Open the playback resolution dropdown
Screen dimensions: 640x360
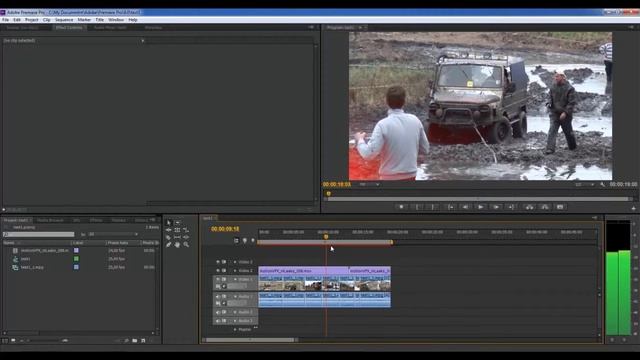(584, 184)
